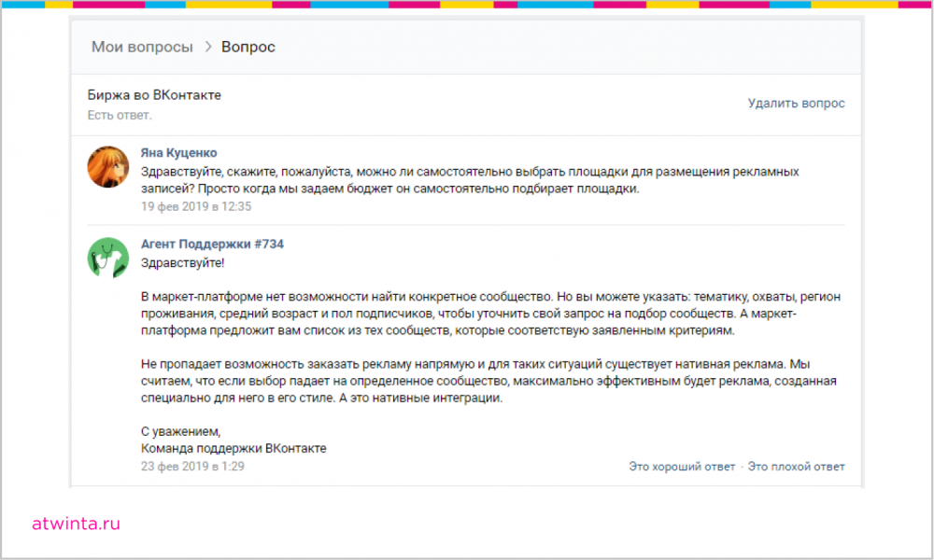Image resolution: width=934 pixels, height=560 pixels.
Task: Mark reply as Это хороший ответ
Action: (x=682, y=467)
